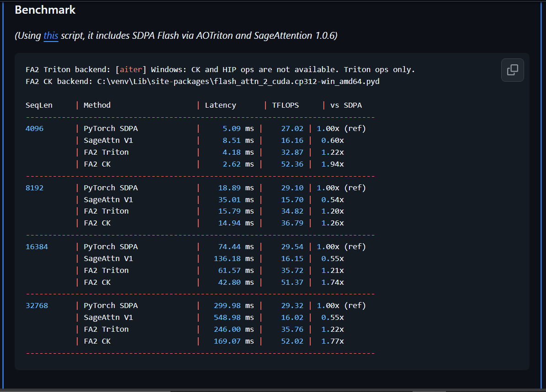Click TFLOPS value 27.02
The width and height of the screenshot is (546, 392).
click(292, 128)
